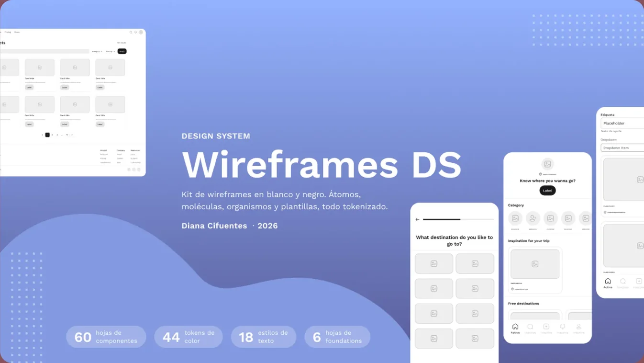Select the first Category circle icon

tap(515, 218)
